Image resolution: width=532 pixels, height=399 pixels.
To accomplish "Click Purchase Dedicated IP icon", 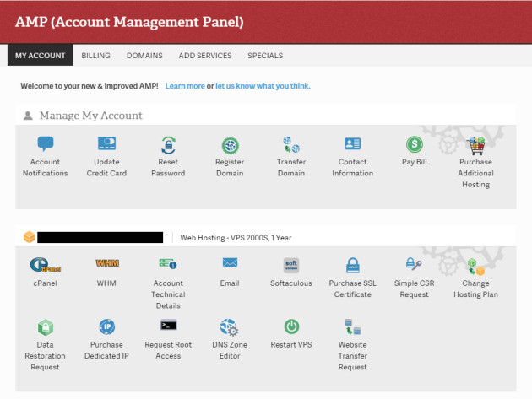I will click(107, 326).
